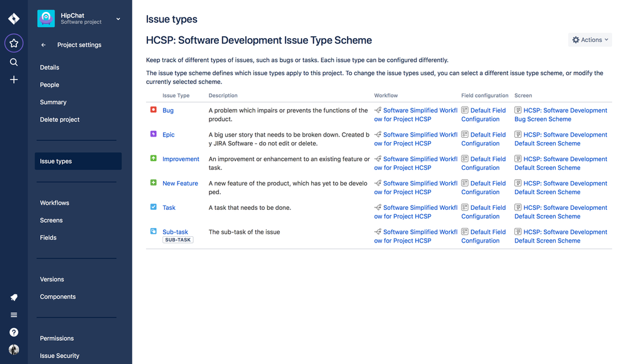
Task: Click workflow icon in New Feature row
Action: (378, 183)
